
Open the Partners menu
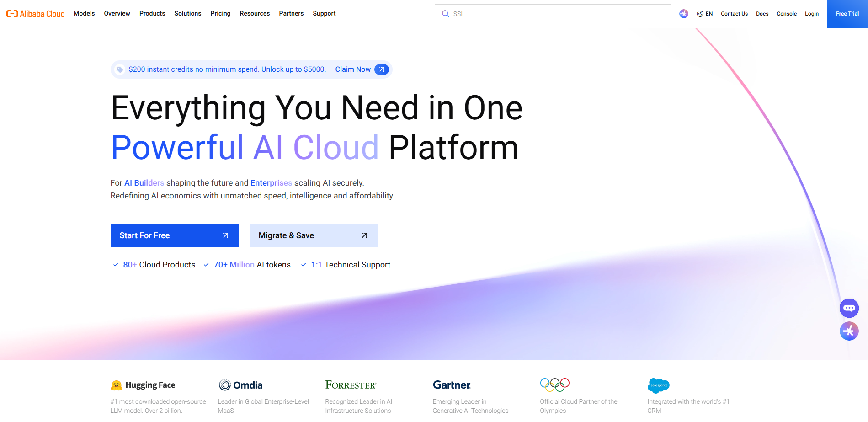[291, 14]
